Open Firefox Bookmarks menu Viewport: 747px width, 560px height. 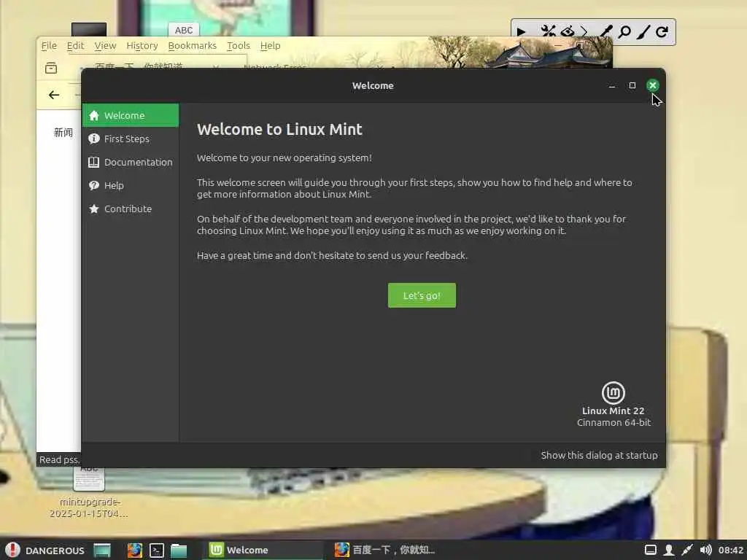[192, 46]
